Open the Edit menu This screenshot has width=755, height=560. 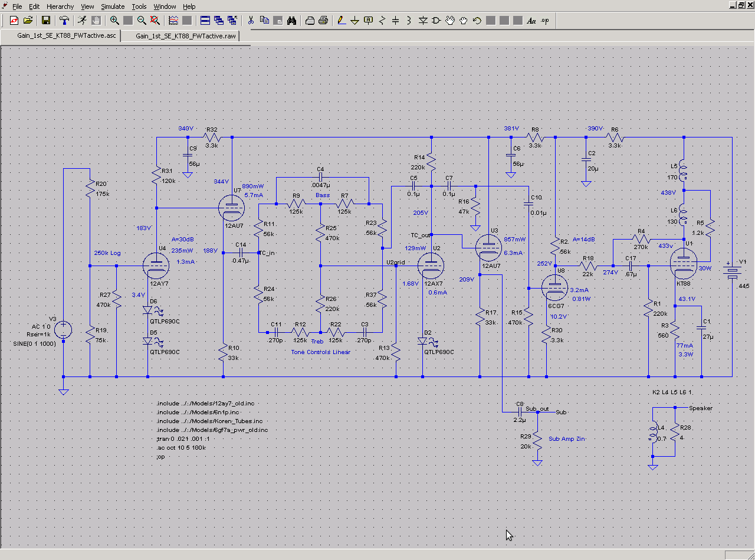click(x=34, y=6)
